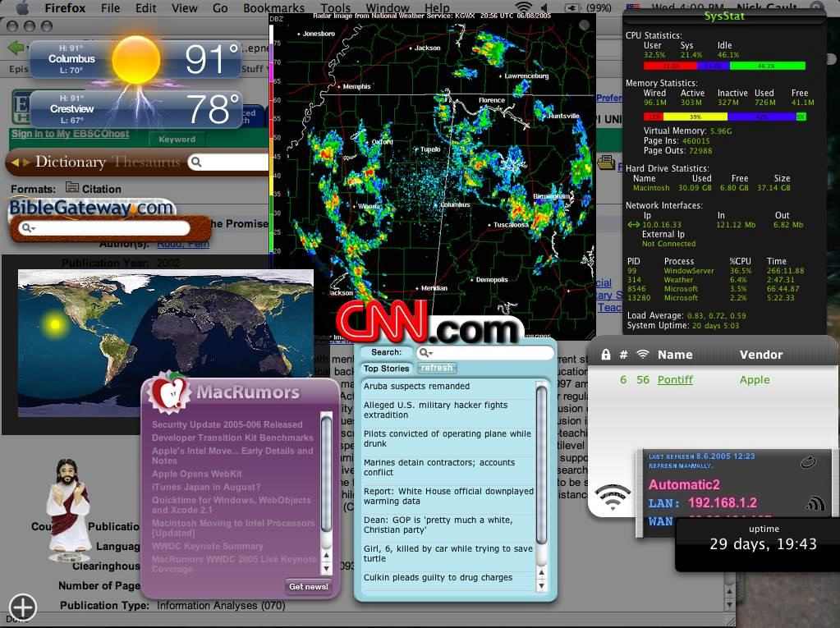Click the signal waves icon in IP widget
840x628 pixels.
pyautogui.click(x=815, y=503)
